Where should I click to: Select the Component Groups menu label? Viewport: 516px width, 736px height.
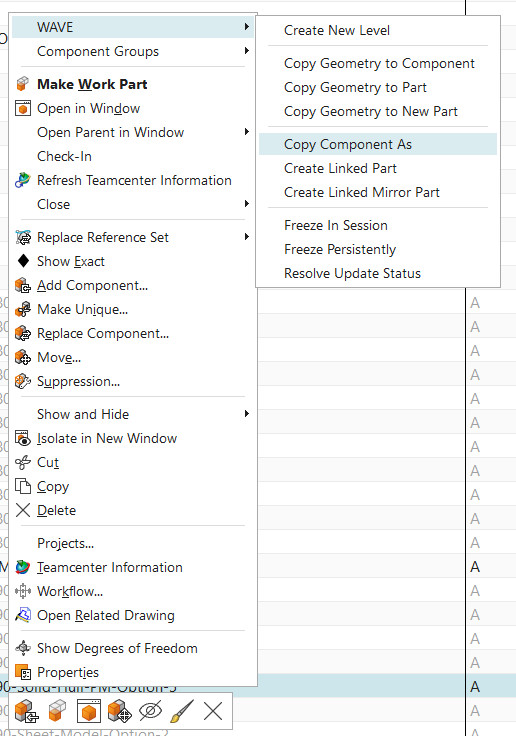[x=98, y=51]
